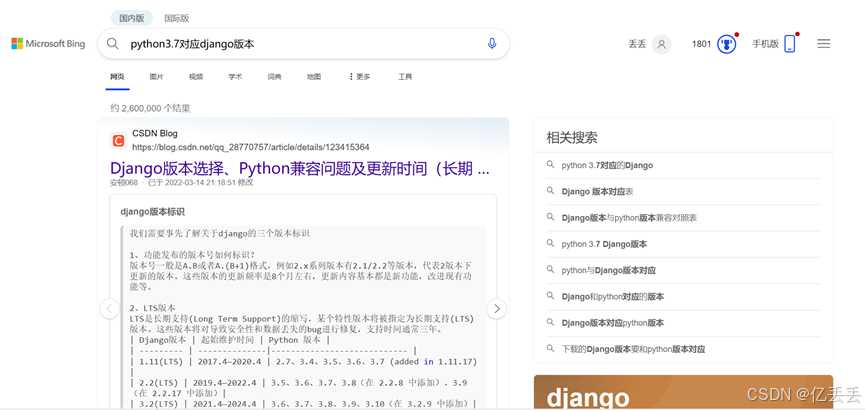Click related search 'python与Django版本对应'
Image resolution: width=865 pixels, height=410 pixels.
608,270
